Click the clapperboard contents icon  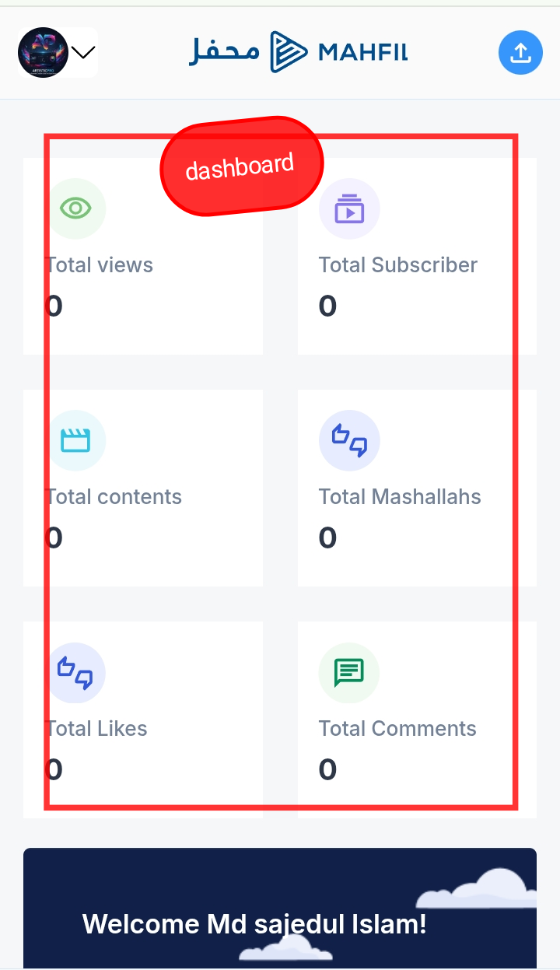tap(75, 440)
